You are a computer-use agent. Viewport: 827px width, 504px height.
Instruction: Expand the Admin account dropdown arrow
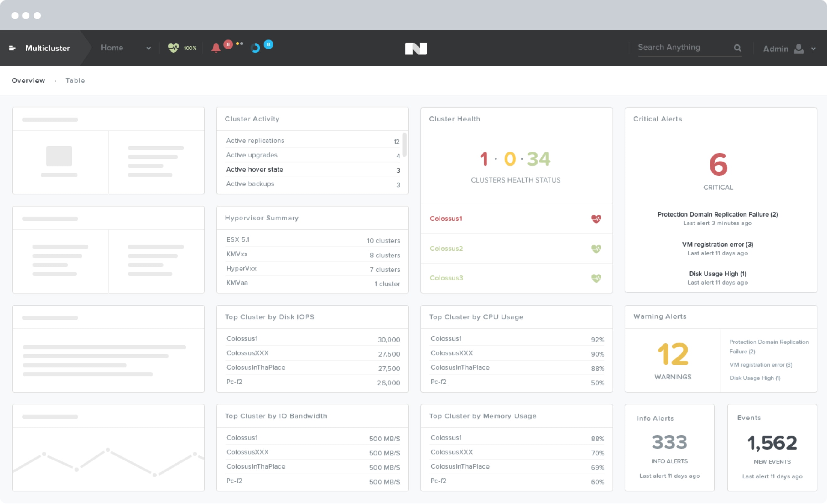[813, 49]
